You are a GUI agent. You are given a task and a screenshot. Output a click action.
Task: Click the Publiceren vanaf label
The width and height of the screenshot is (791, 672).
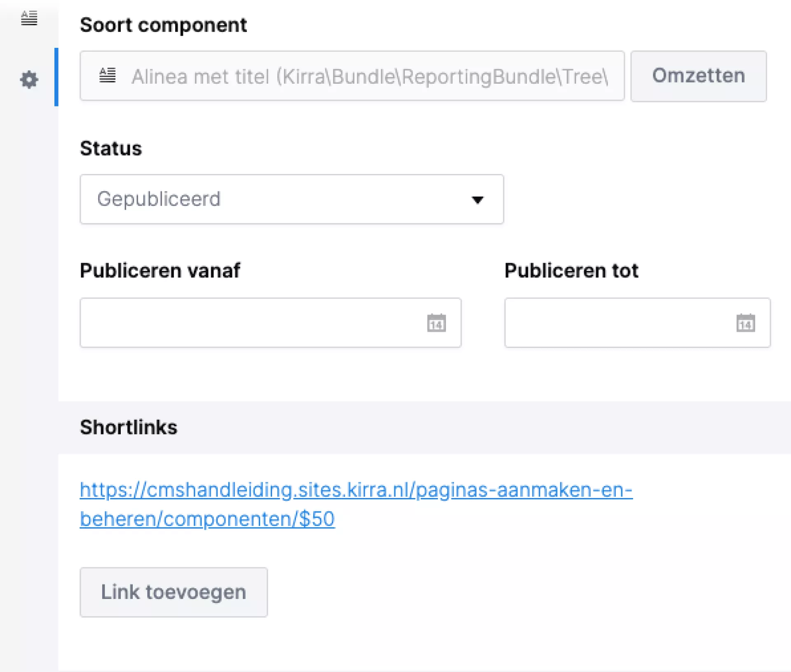click(x=160, y=271)
